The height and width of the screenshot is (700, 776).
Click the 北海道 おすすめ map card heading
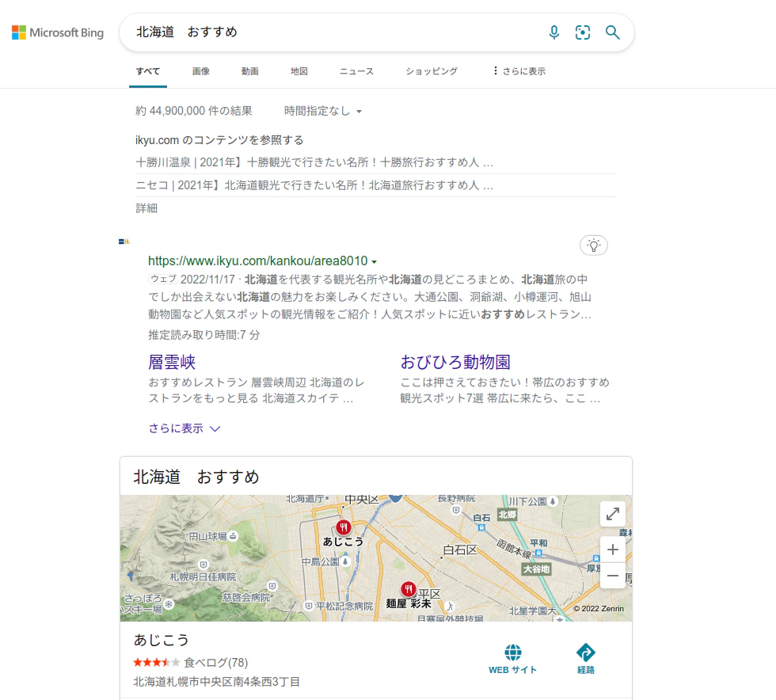click(196, 477)
